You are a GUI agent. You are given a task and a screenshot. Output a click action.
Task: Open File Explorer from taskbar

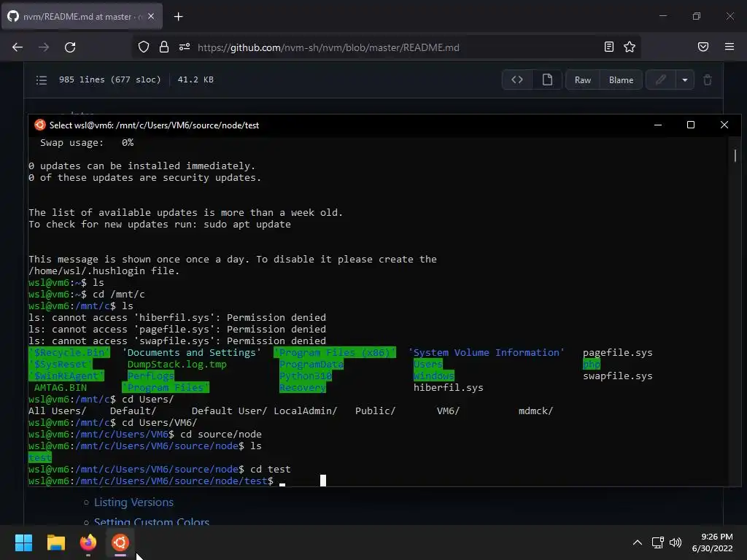pyautogui.click(x=55, y=542)
